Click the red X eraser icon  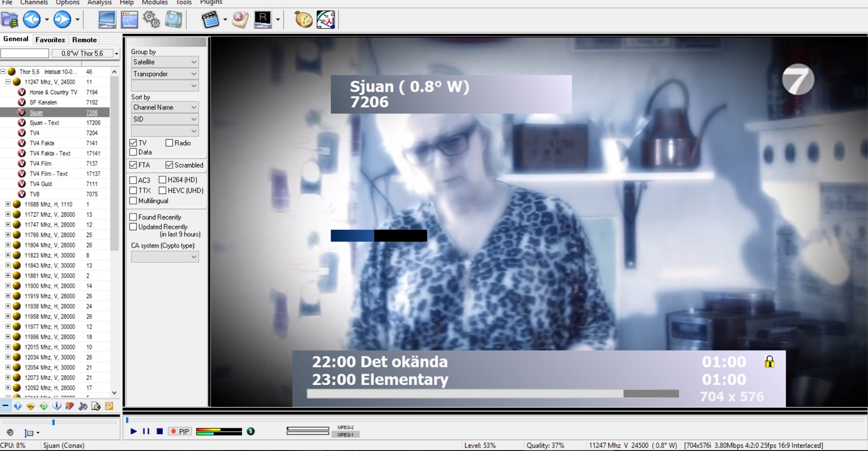pyautogui.click(x=240, y=19)
